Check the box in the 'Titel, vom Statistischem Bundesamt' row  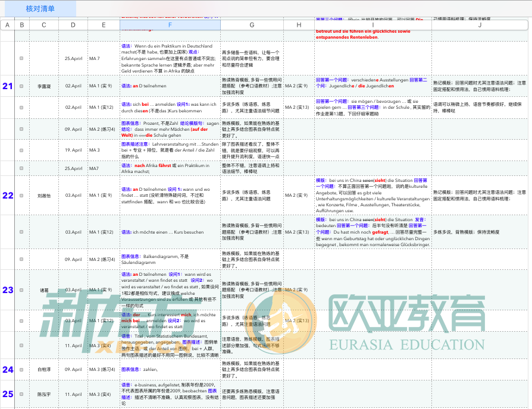click(21, 345)
